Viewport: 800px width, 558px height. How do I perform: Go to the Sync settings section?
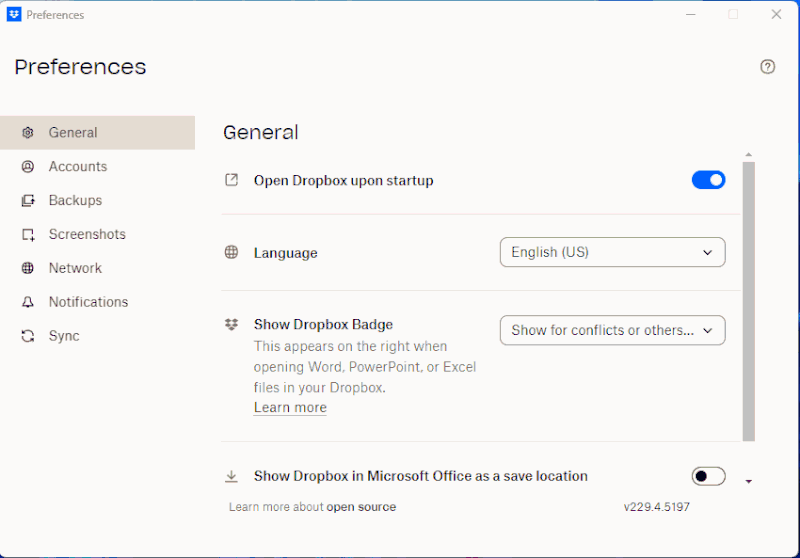(64, 336)
